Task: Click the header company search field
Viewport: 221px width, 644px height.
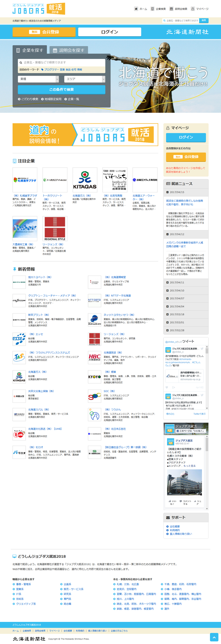Action: (x=181, y=20)
